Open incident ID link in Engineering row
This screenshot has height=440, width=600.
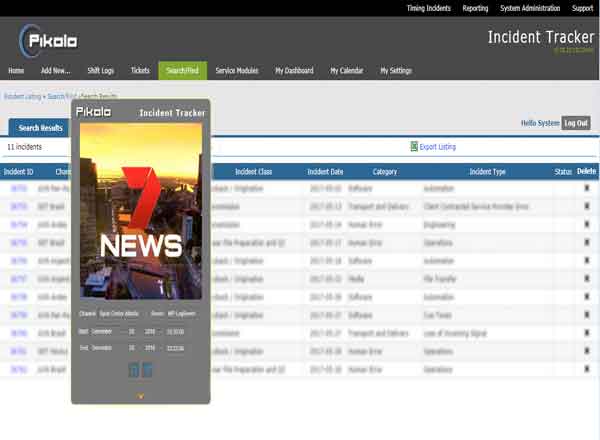click(19, 225)
